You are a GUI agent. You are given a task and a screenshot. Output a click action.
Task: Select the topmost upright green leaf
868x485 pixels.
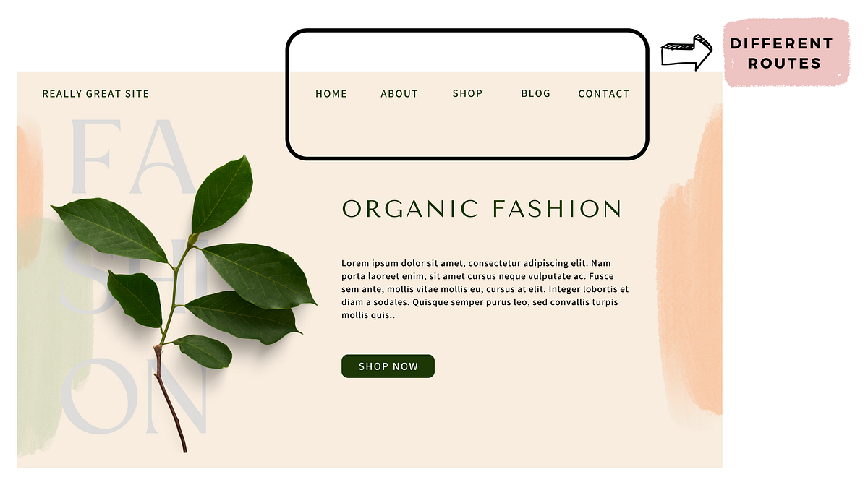tap(222, 194)
